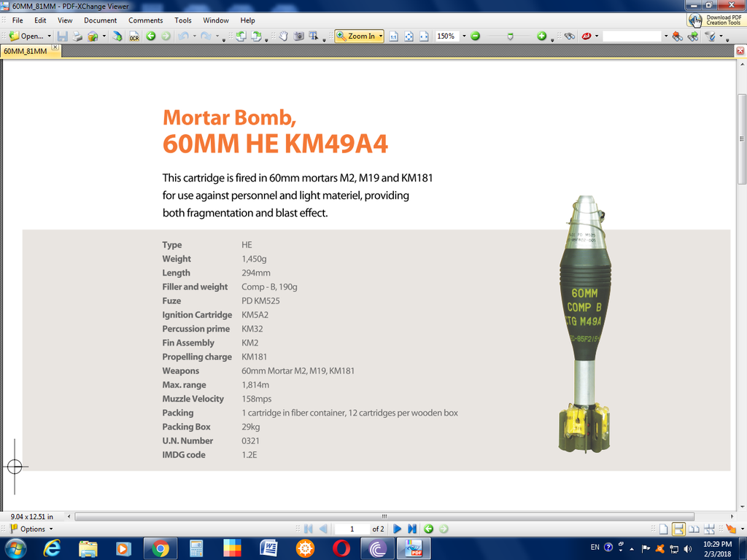The height and width of the screenshot is (560, 747).
Task: Expand the Open button dropdown arrow
Action: (49, 36)
